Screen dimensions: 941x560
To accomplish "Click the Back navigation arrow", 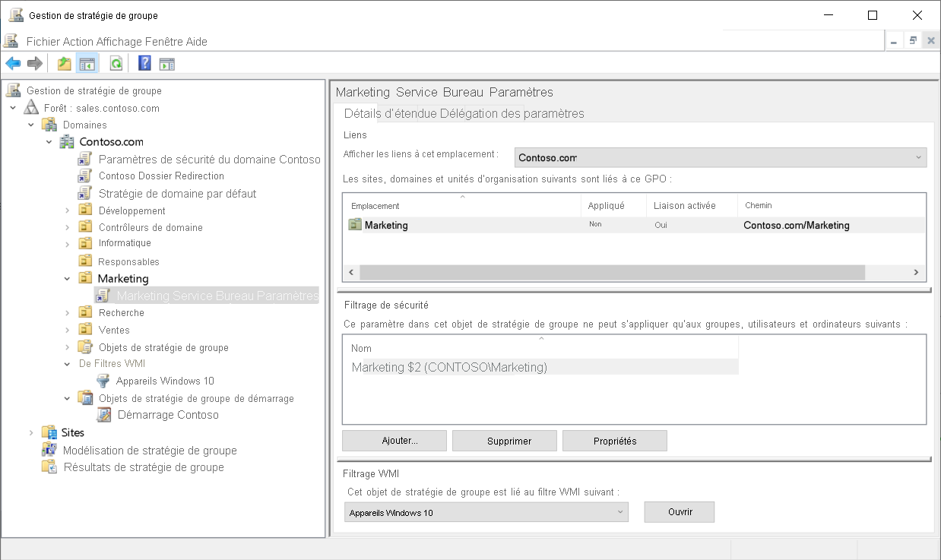I will pyautogui.click(x=13, y=63).
